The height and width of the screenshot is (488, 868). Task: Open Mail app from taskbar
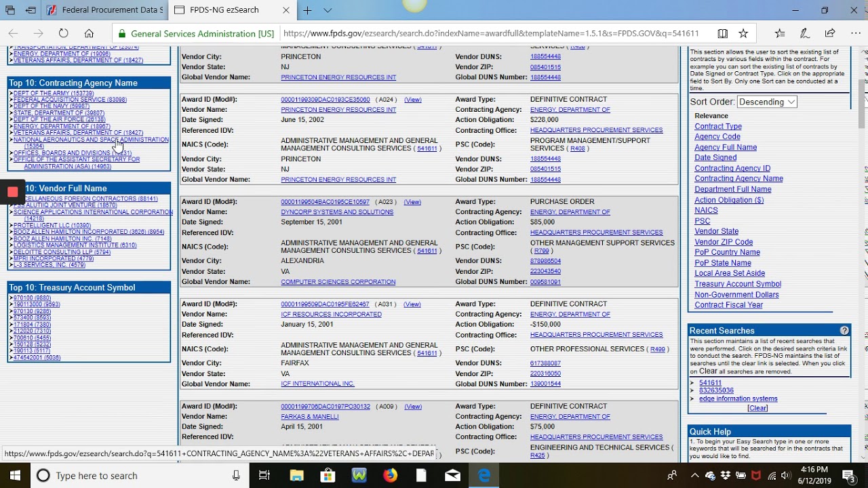[452, 476]
